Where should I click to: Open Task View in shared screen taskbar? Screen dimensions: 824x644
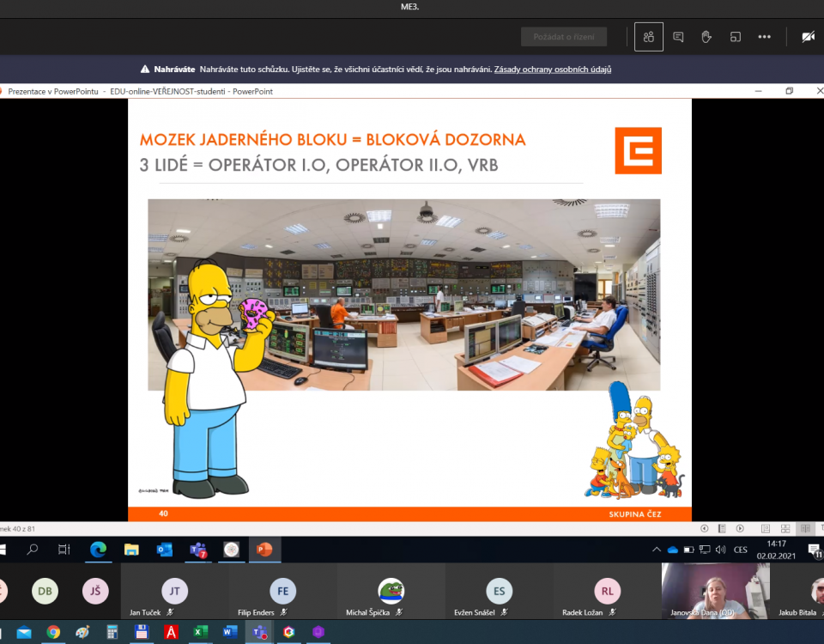[64, 550]
